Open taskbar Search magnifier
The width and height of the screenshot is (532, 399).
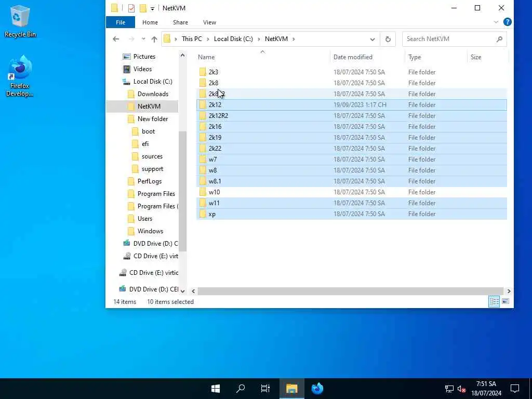coord(241,389)
